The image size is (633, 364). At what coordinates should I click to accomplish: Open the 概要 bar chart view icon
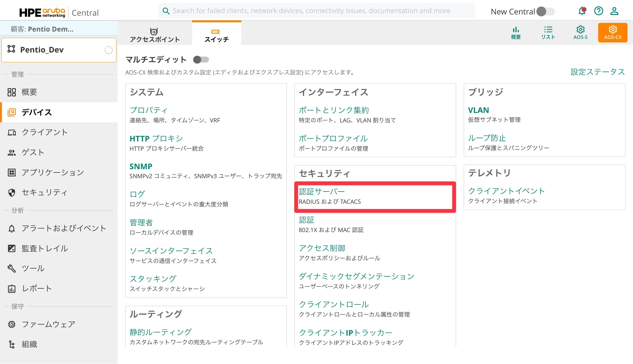click(516, 33)
